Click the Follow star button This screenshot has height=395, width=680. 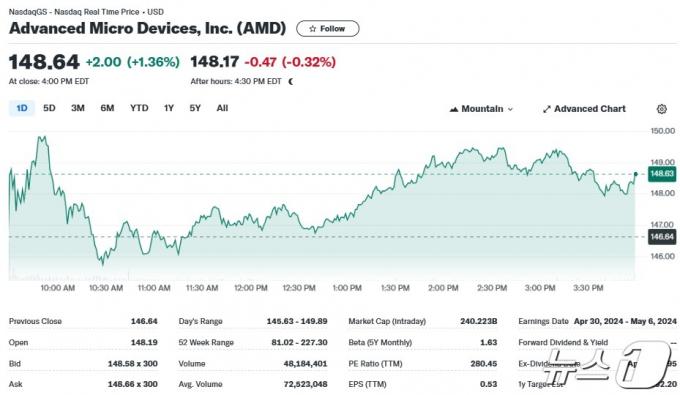coord(327,29)
